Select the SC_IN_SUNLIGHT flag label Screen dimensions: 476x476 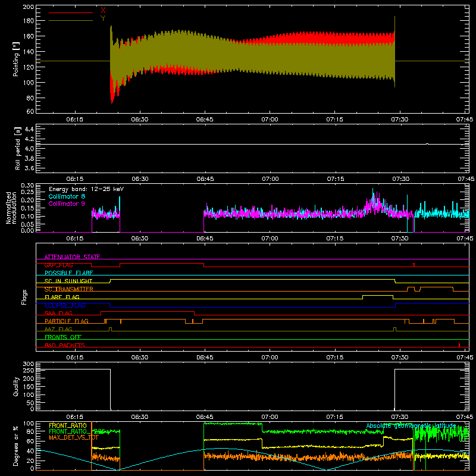[x=68, y=281]
